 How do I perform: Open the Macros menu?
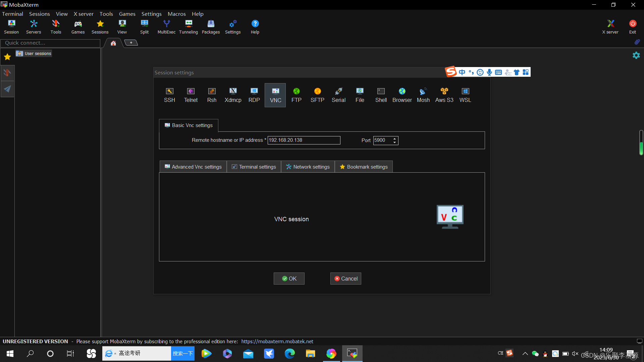click(x=176, y=14)
